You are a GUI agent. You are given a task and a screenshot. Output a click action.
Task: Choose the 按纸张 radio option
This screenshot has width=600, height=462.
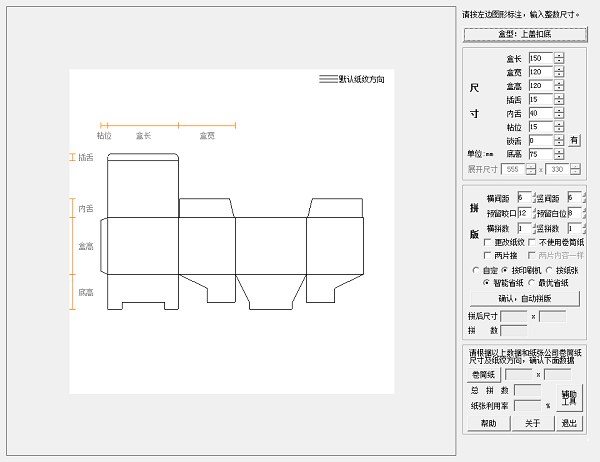pos(547,270)
